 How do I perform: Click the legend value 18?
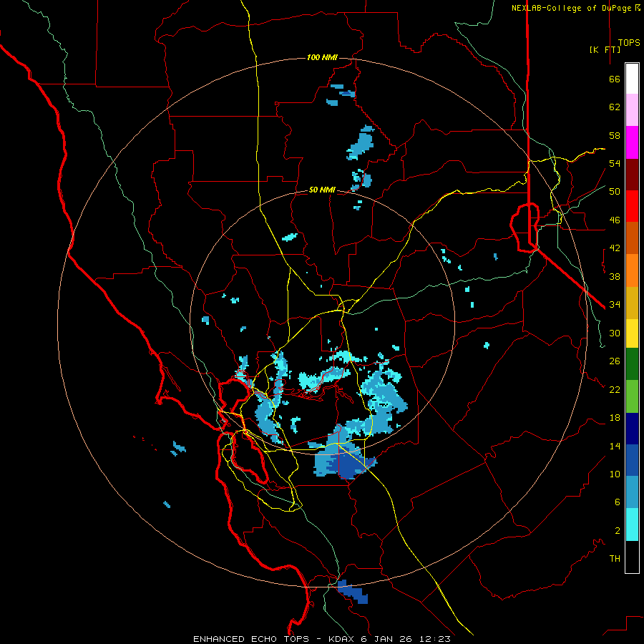point(615,418)
